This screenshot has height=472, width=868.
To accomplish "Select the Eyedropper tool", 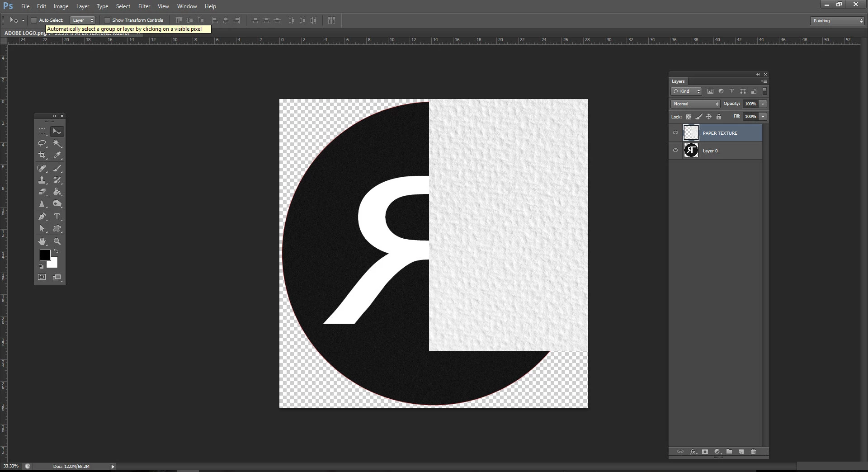I will [x=57, y=155].
